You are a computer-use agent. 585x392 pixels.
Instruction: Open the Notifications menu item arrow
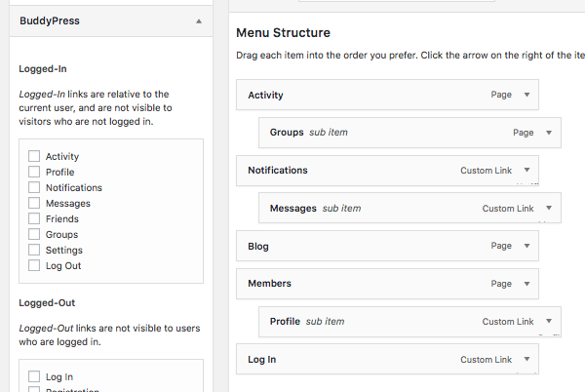coord(527,171)
